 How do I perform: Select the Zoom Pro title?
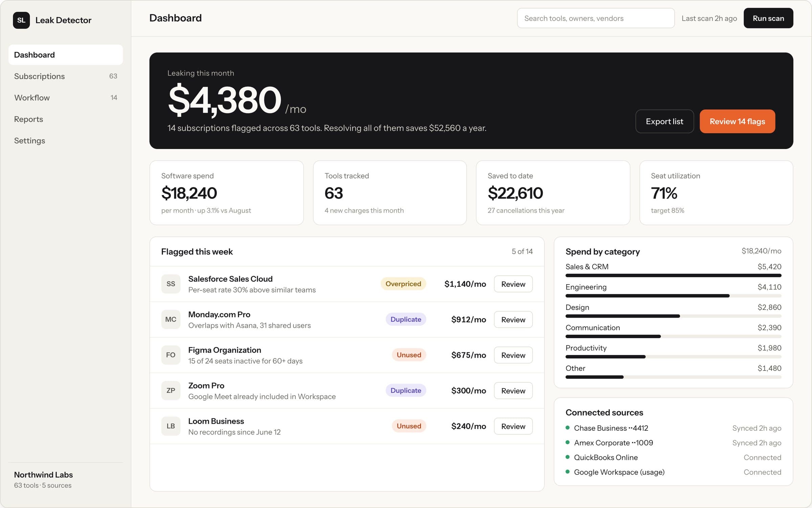coord(206,385)
